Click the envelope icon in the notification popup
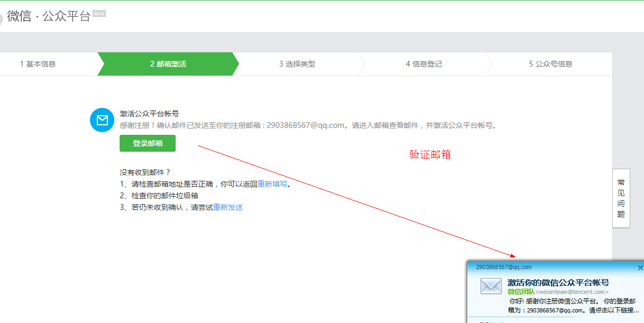644x323 pixels. tap(491, 287)
